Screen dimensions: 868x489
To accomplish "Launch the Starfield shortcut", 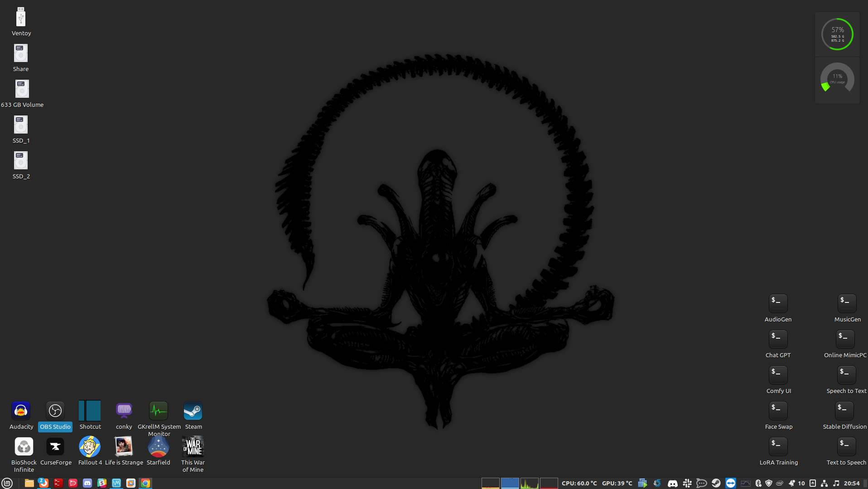I will click(158, 451).
